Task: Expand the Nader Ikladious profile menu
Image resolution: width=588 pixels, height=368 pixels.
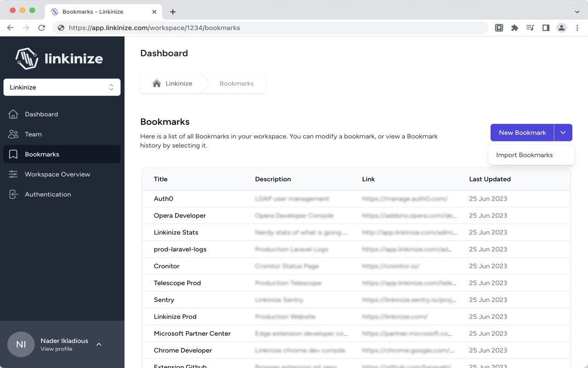Action: click(x=99, y=344)
